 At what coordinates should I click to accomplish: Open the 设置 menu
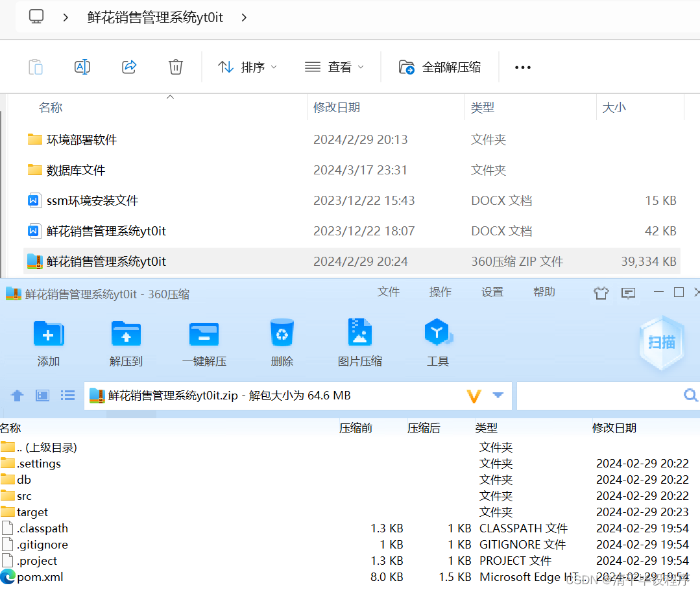click(492, 292)
